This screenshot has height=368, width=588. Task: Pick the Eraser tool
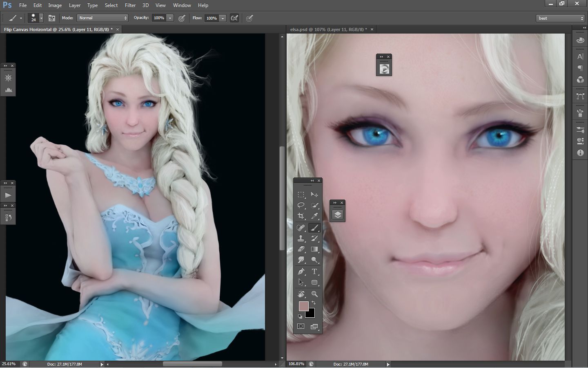point(301,249)
